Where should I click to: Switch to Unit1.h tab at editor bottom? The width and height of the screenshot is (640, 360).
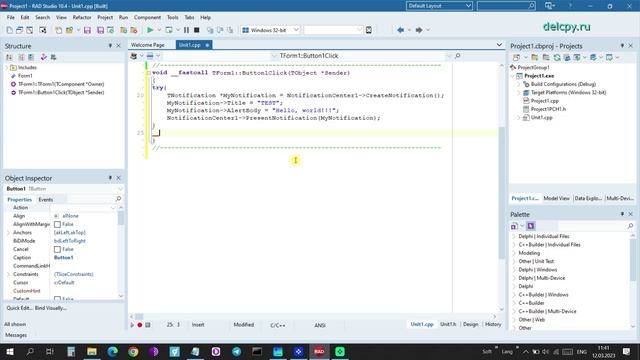coord(448,324)
